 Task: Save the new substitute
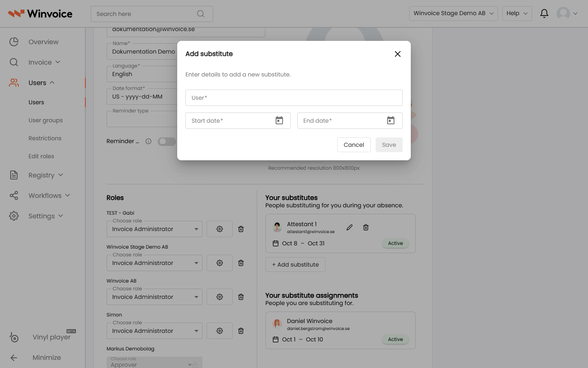tap(389, 145)
